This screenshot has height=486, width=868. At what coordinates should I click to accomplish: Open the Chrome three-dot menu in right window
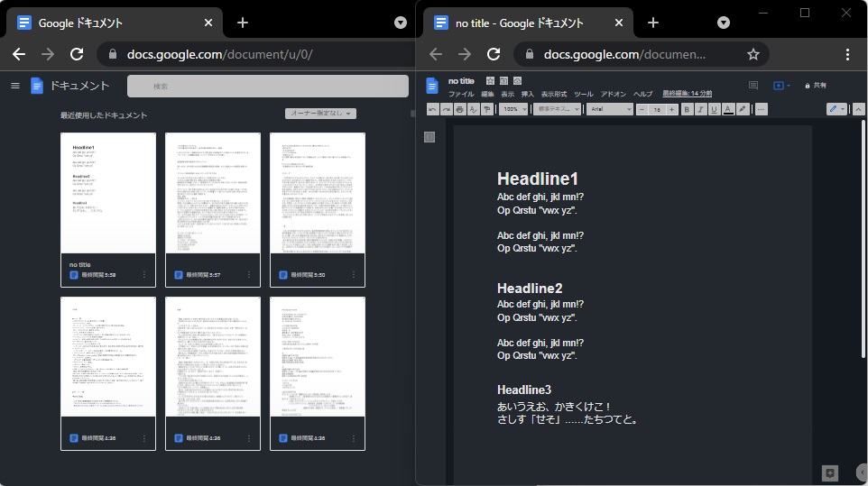[x=847, y=54]
